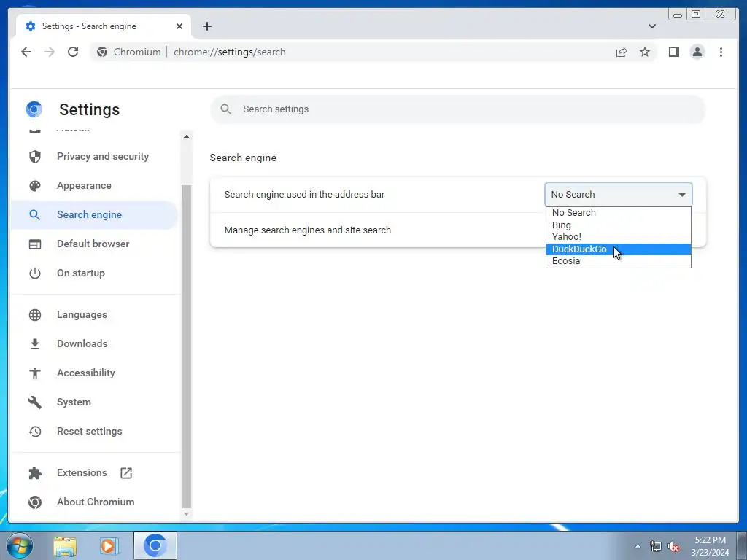Screen dimensions: 747x560
Task: Reload the settings page
Action: point(73,52)
